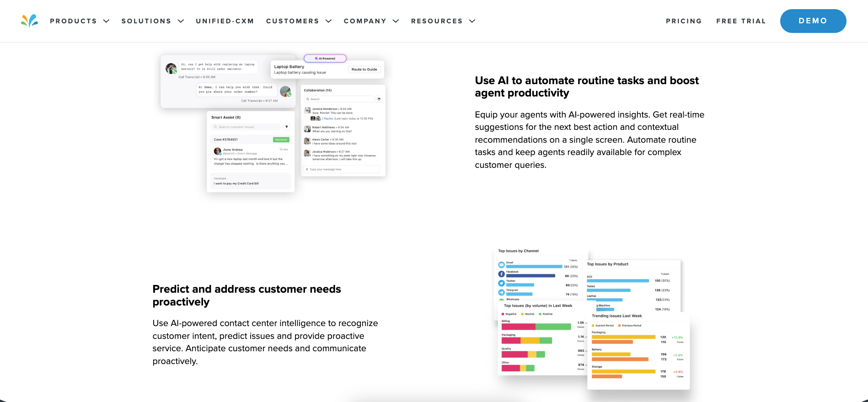Click the icon button beside Collaboration search
The width and height of the screenshot is (868, 402).
[x=379, y=99]
